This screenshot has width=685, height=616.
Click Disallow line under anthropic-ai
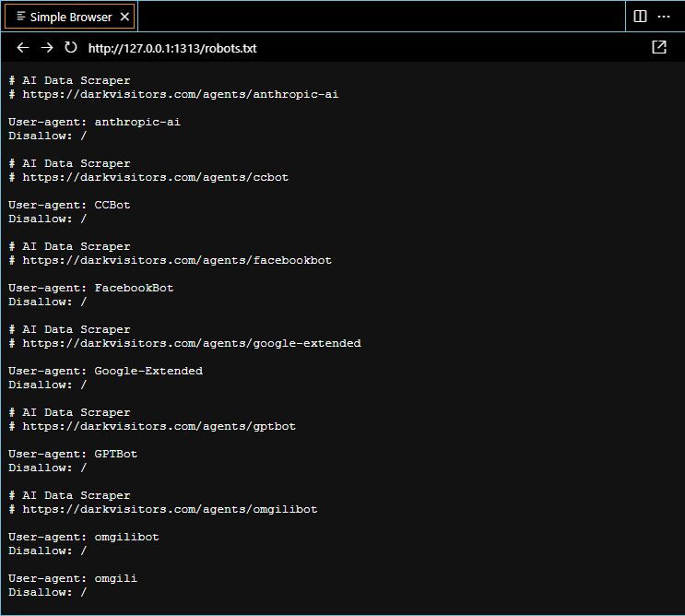tap(48, 136)
